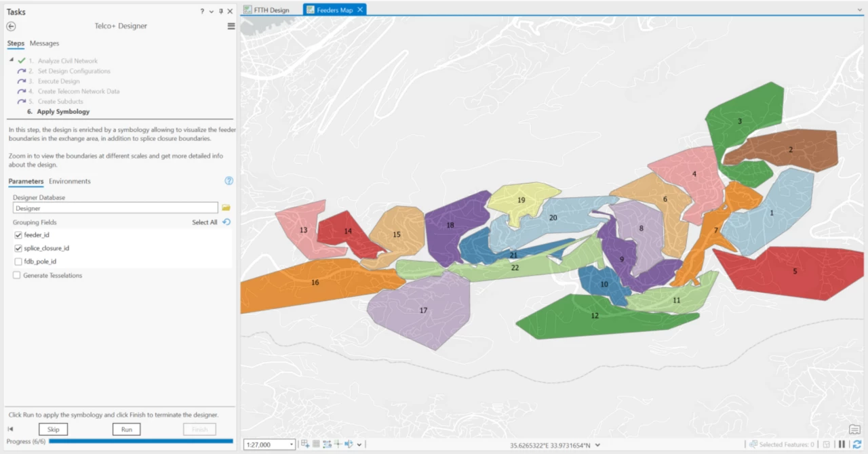Enable the fdb_pole_id checkbox
The image size is (868, 454).
coord(18,262)
